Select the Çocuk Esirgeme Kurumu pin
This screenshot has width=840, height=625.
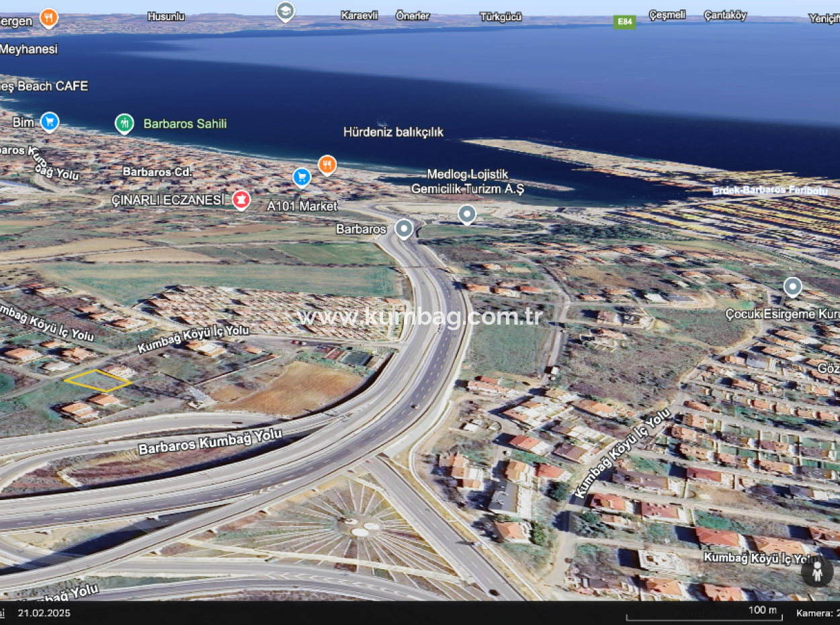click(x=792, y=286)
